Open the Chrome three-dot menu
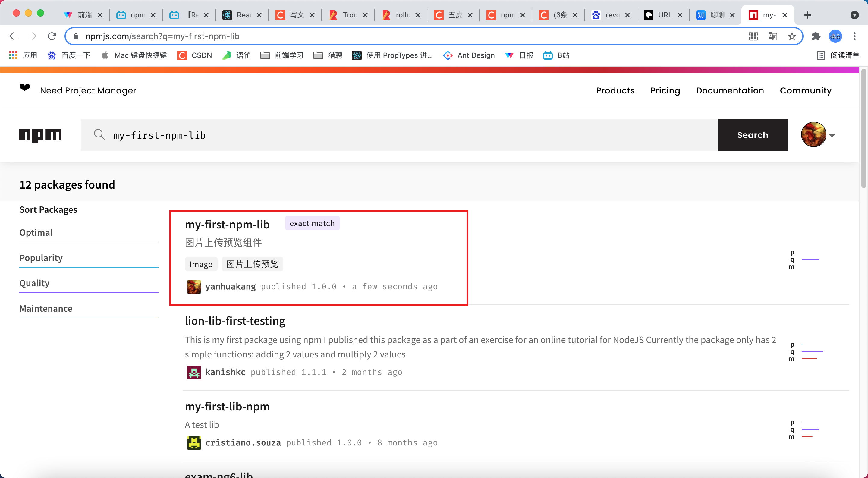 click(x=854, y=36)
